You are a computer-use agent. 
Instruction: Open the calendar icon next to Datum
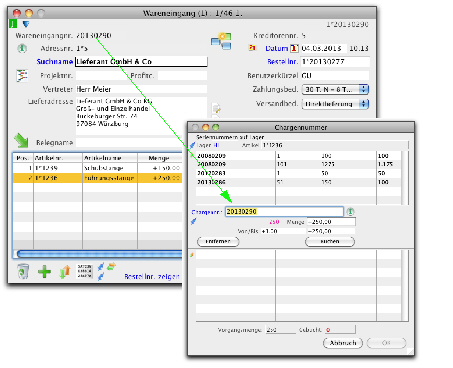coord(294,48)
